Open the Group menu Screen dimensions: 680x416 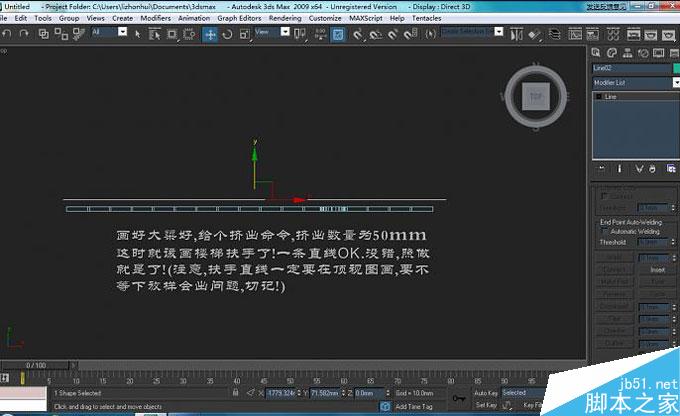tap(69, 18)
